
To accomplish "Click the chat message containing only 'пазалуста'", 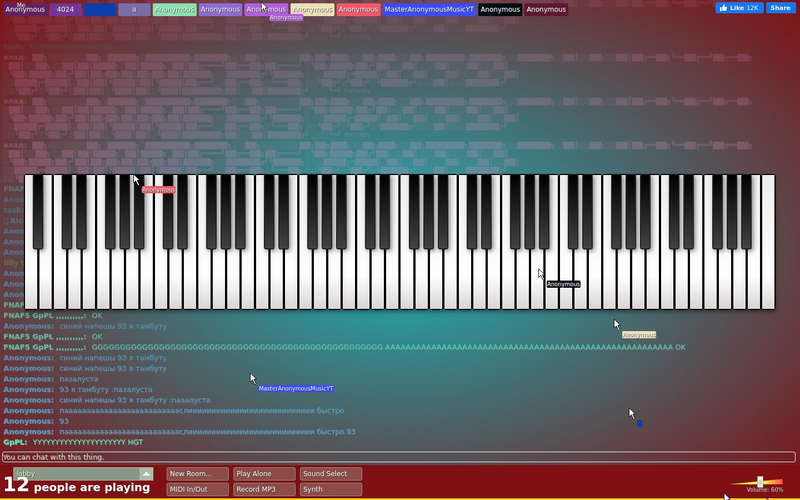I will tap(79, 379).
